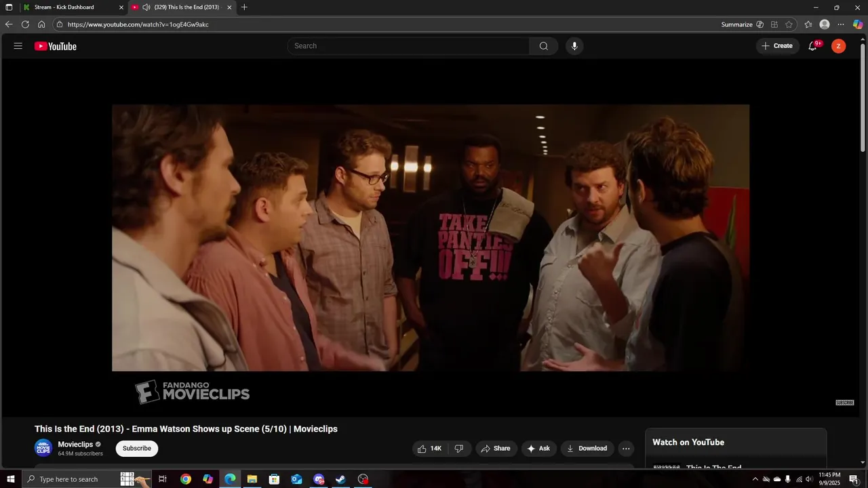Open the Windows notification center
Viewport: 868px width, 488px height.
click(854, 479)
